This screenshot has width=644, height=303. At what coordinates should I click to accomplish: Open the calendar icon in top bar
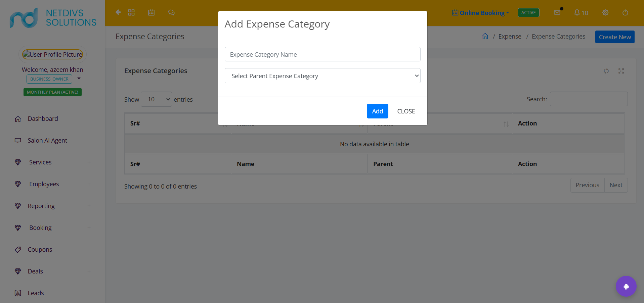[x=152, y=12]
